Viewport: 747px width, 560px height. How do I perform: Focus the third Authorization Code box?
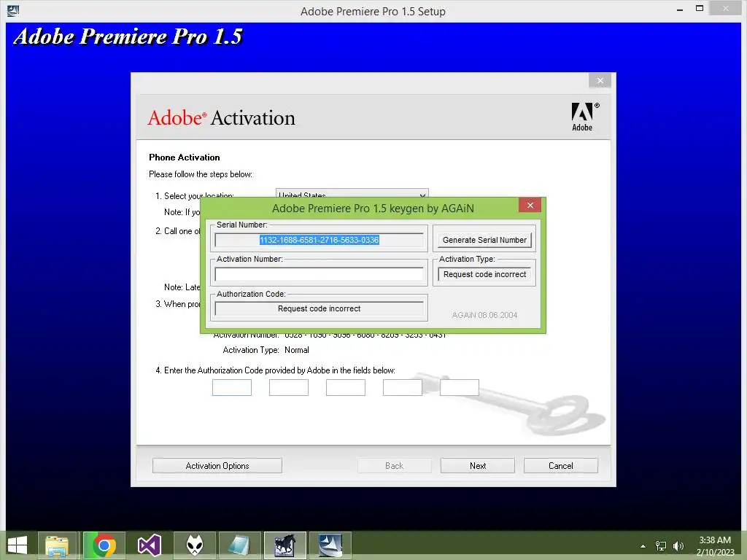(x=346, y=388)
